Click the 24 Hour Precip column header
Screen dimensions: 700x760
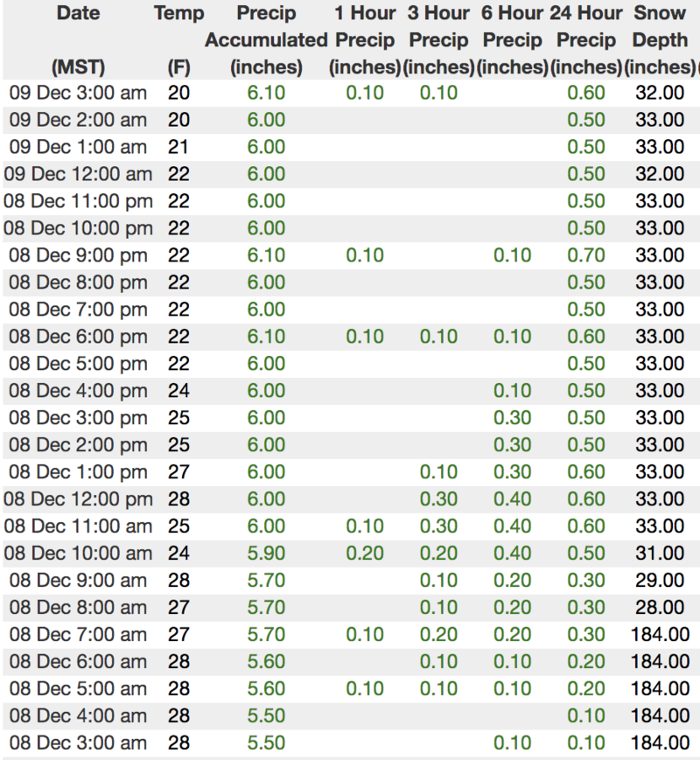pos(586,40)
